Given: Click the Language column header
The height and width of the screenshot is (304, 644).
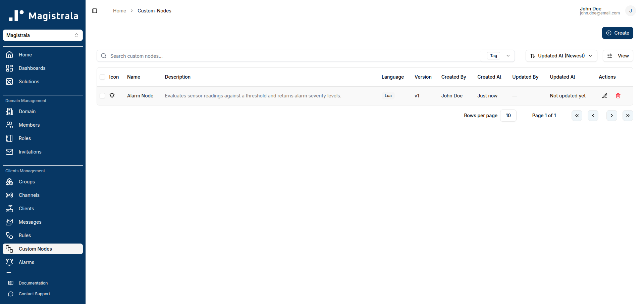Looking at the screenshot, I should (x=393, y=77).
